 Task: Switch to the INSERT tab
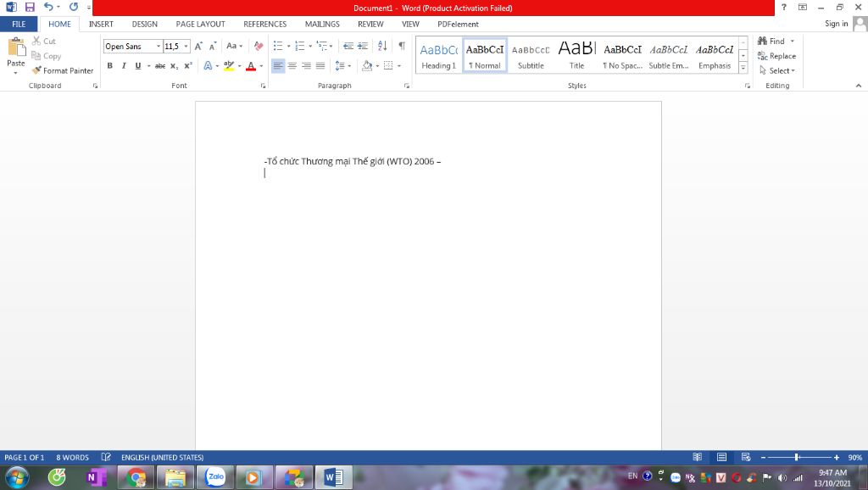pos(101,24)
